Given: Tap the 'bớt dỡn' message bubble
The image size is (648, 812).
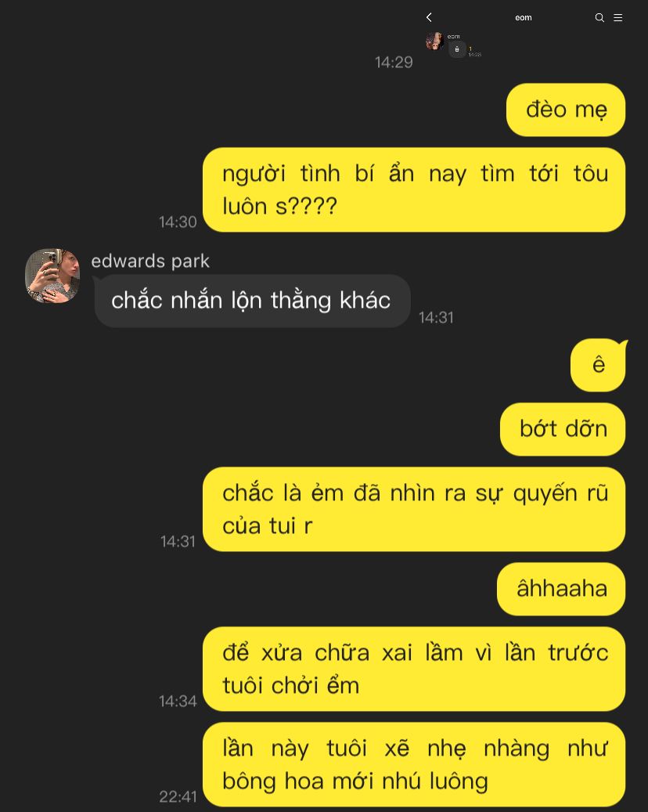Looking at the screenshot, I should click(563, 429).
